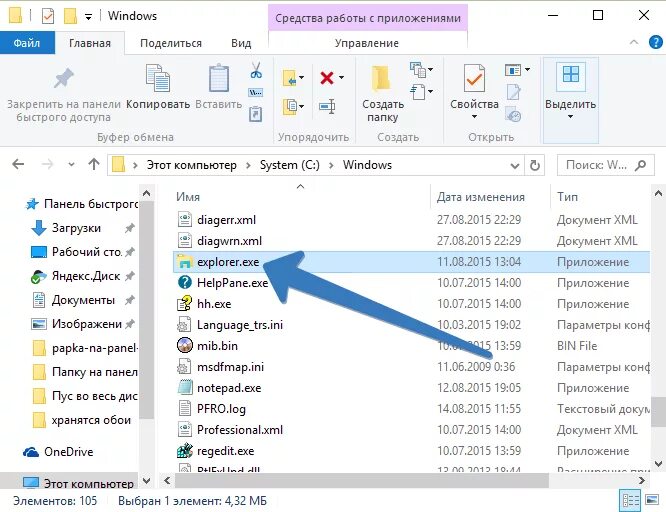666x512 pixels.
Task: Click System (C:) breadcrumb
Action: [x=290, y=165]
